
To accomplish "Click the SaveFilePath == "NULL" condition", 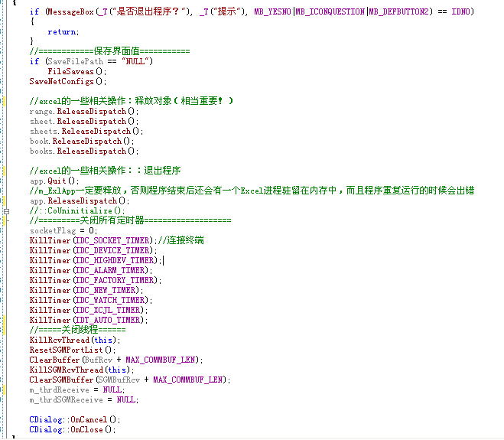I will tap(100, 61).
